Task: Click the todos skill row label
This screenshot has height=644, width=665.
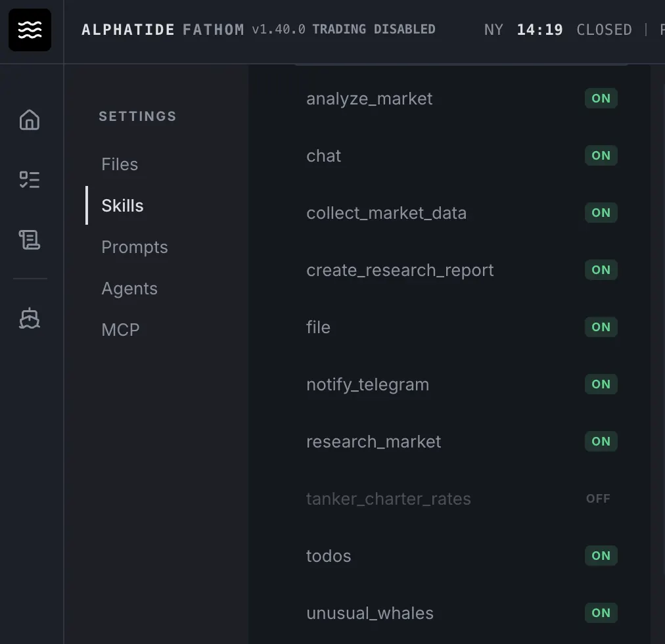Action: 329,556
